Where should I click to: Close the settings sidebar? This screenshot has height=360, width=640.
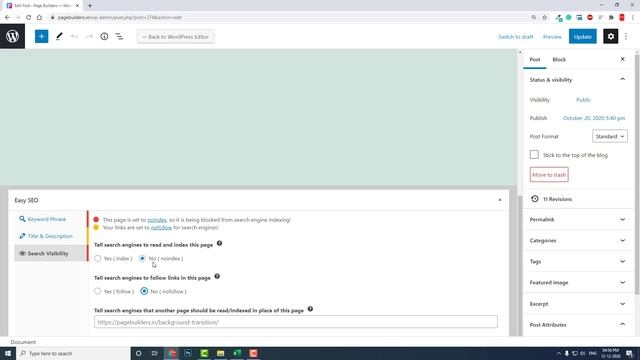point(622,59)
